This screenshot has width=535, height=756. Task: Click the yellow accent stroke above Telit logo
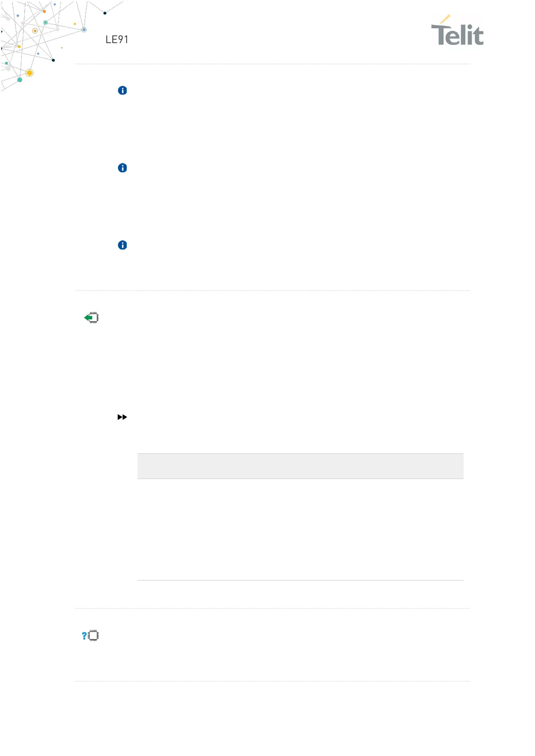445,19
